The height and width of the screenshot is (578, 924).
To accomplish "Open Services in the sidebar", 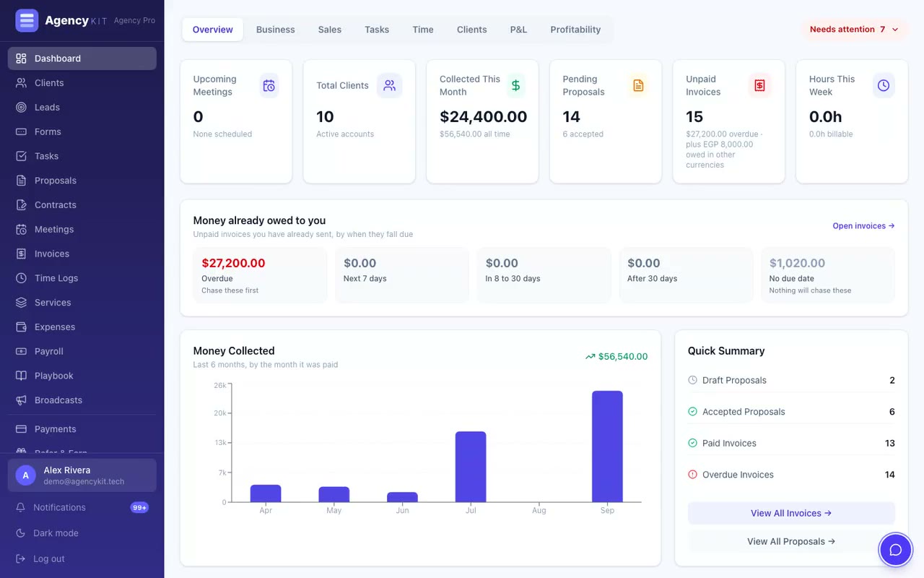I will coord(82,303).
